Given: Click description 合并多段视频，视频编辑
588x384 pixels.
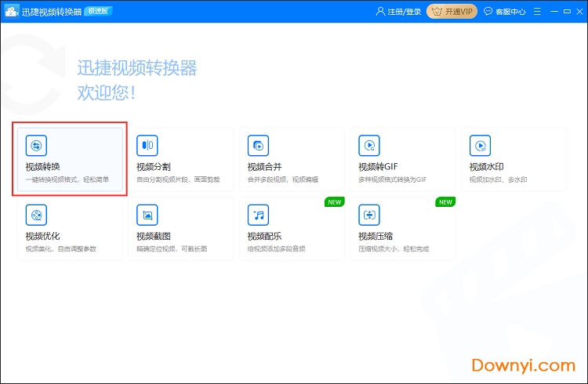Looking at the screenshot, I should pyautogui.click(x=283, y=179).
